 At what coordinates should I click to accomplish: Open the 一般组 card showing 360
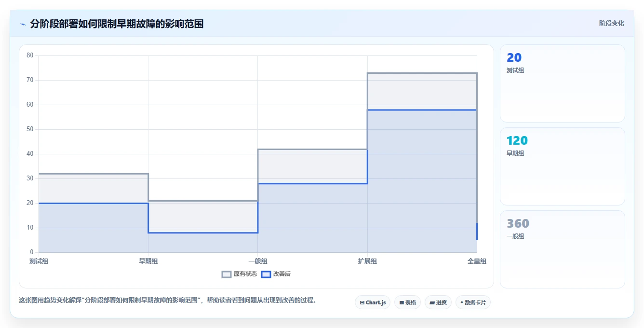[563, 249]
